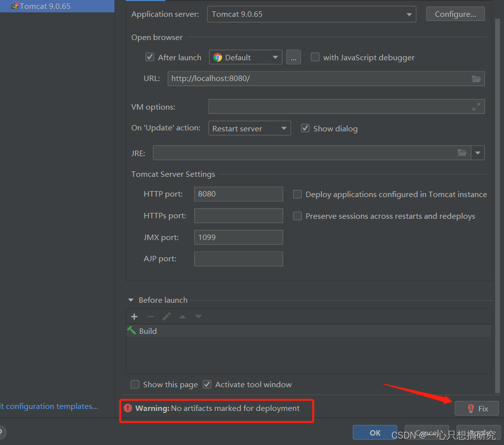Click the browser options ellipsis button

click(294, 57)
